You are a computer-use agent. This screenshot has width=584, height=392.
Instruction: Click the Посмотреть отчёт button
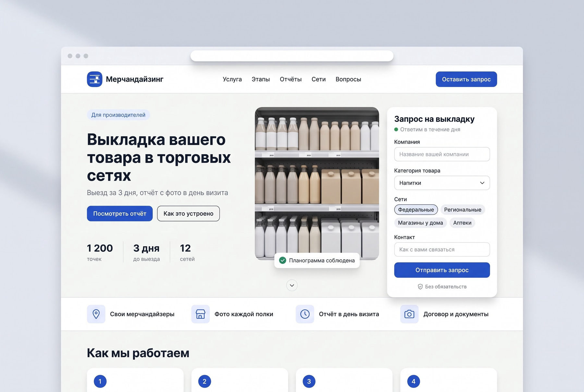click(x=120, y=214)
